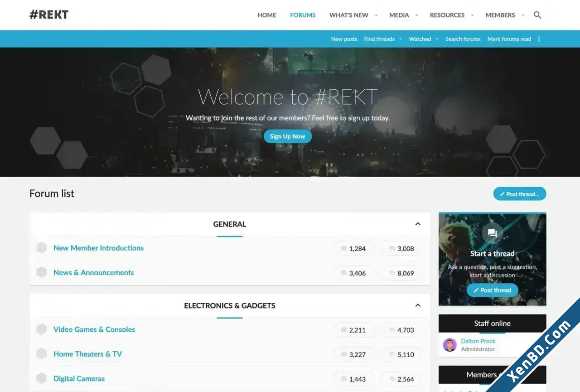The width and height of the screenshot is (580, 392).
Task: Click message count icon beside 3,008
Action: 392,248
